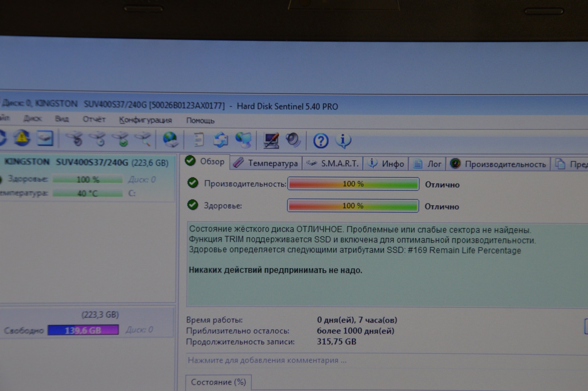Open the Конфигурация menu
This screenshot has width=588, height=391.
pyautogui.click(x=146, y=120)
